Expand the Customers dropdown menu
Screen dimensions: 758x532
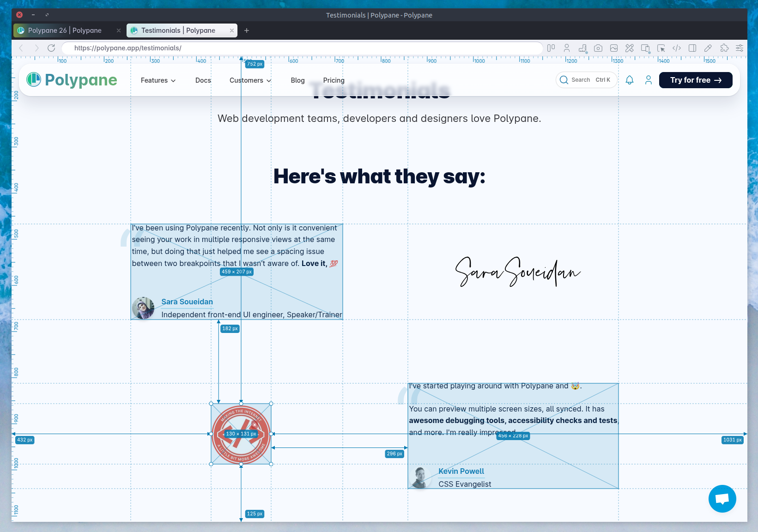pyautogui.click(x=250, y=80)
